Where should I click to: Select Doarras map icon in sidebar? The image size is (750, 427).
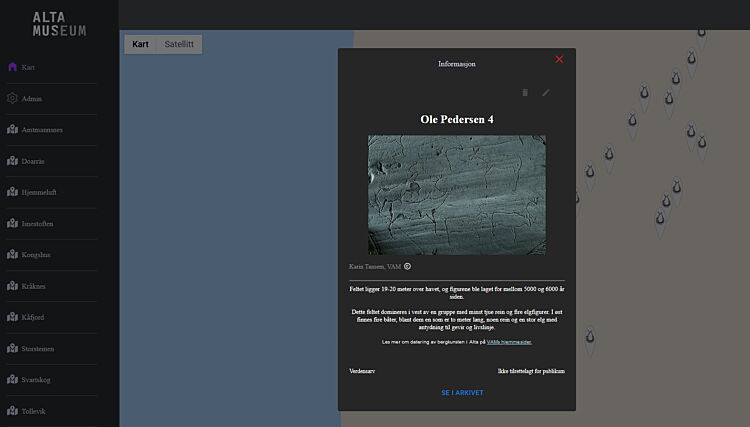[x=12, y=161]
